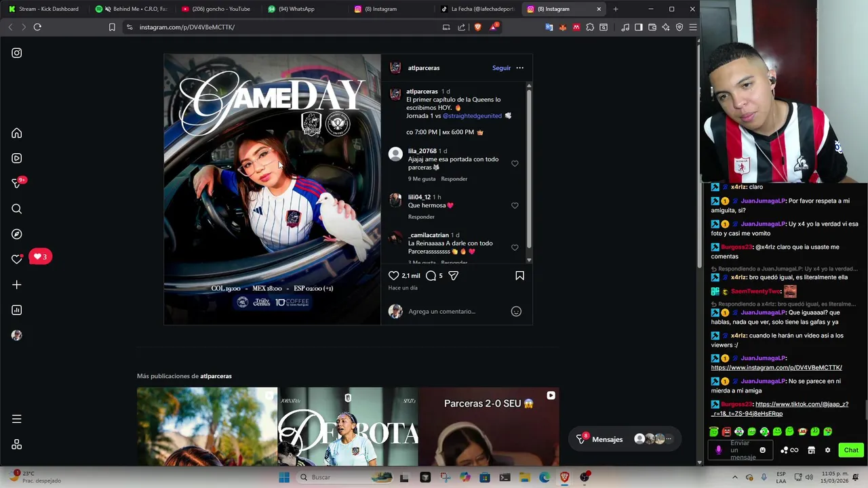Open @straightedgeunited mention link
Image resolution: width=868 pixels, height=488 pixels.
472,116
